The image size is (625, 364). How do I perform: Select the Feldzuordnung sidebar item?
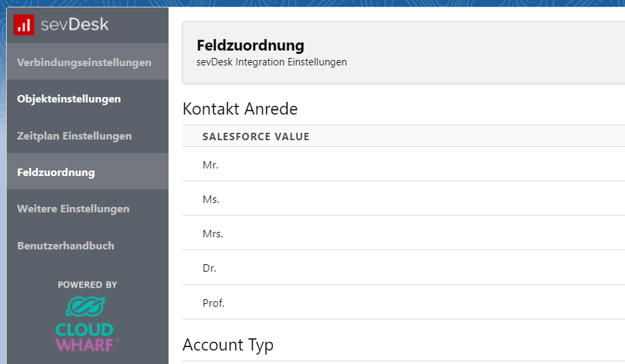click(x=56, y=173)
